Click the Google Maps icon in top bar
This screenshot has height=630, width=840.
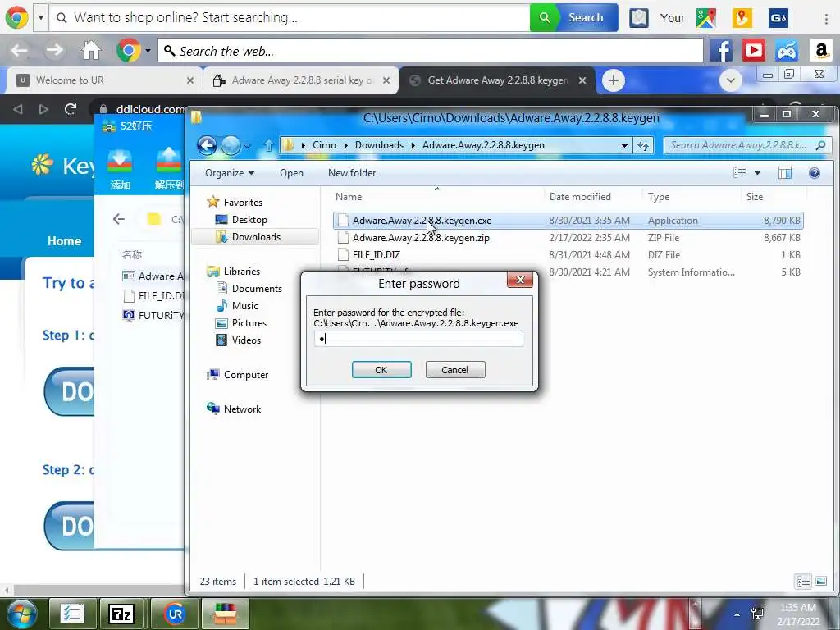point(706,18)
